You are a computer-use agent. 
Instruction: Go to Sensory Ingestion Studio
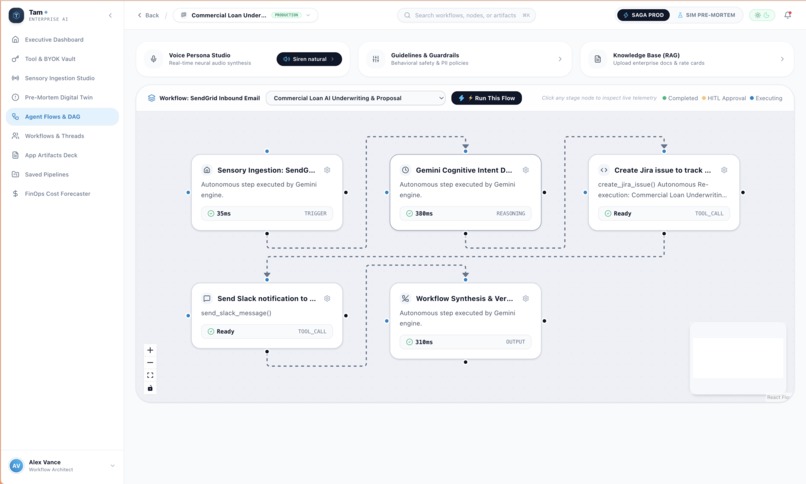click(x=62, y=78)
